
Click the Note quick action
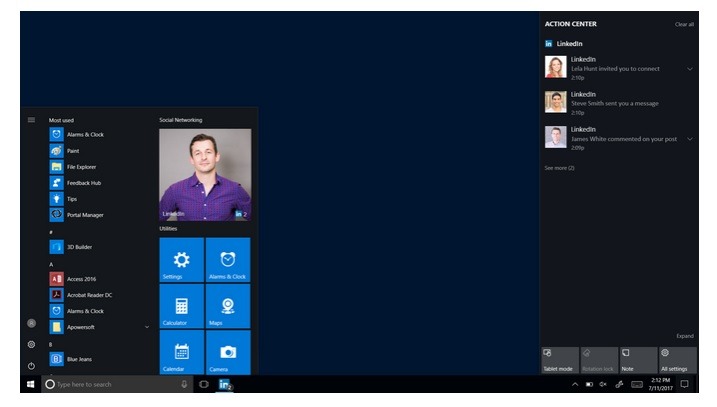[x=638, y=360]
